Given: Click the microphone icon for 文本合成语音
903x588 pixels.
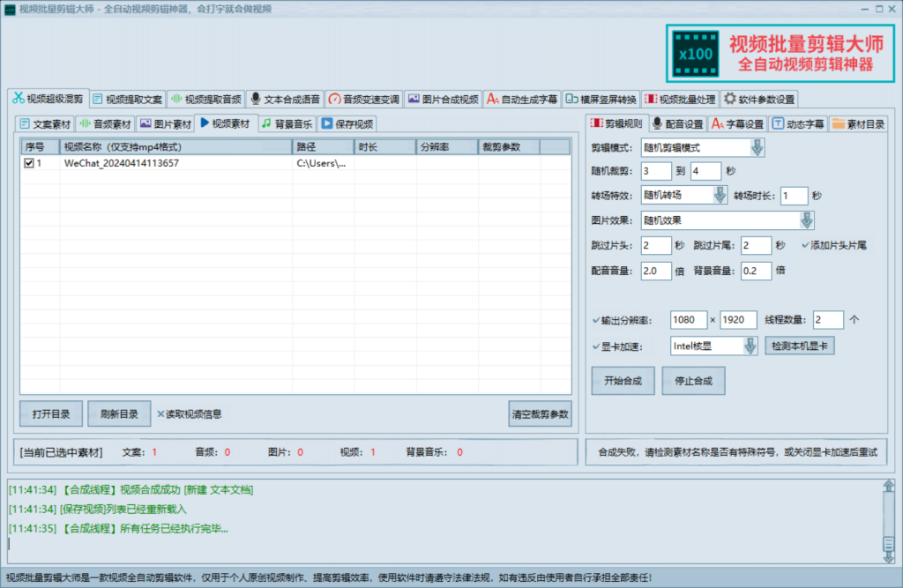Looking at the screenshot, I should [x=256, y=99].
